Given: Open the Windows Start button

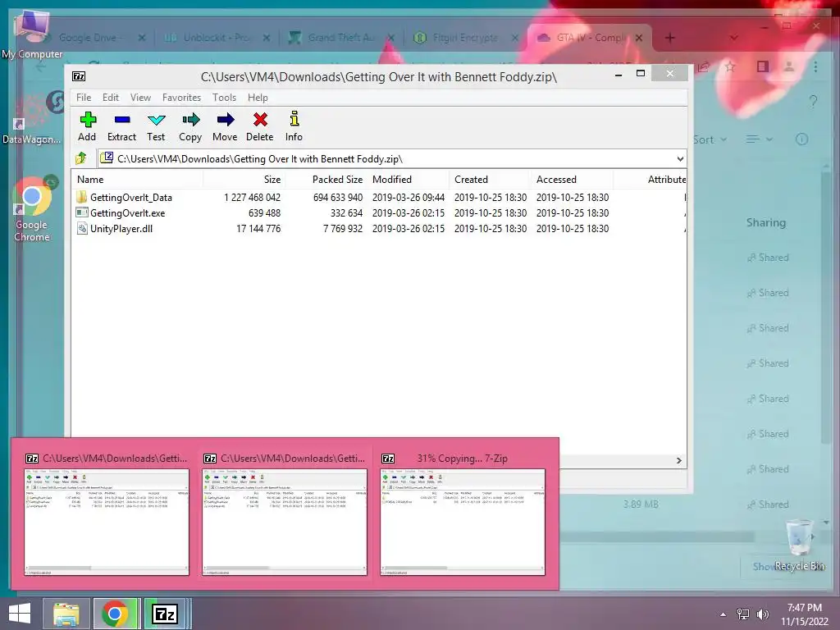Looking at the screenshot, I should pyautogui.click(x=20, y=614).
